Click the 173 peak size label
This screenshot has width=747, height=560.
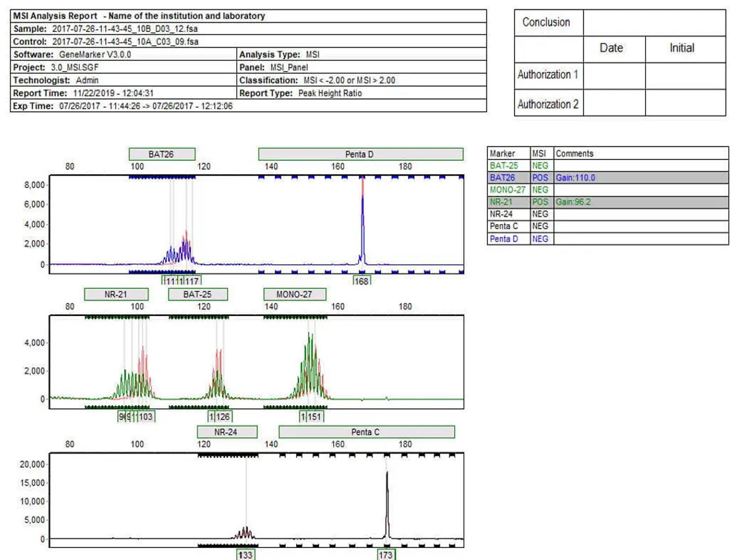point(386,555)
